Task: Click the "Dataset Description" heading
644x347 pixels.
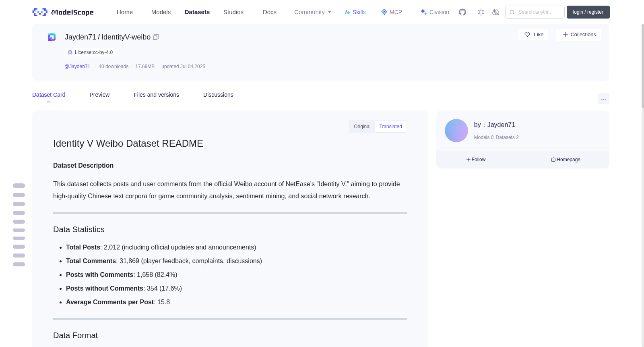Action: pyautogui.click(x=83, y=166)
